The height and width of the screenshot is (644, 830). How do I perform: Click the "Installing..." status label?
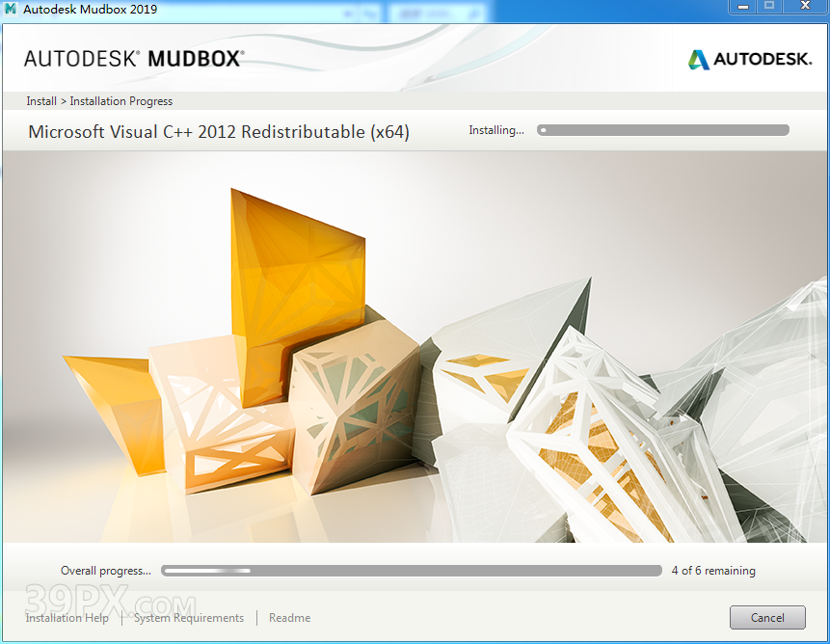tap(495, 130)
